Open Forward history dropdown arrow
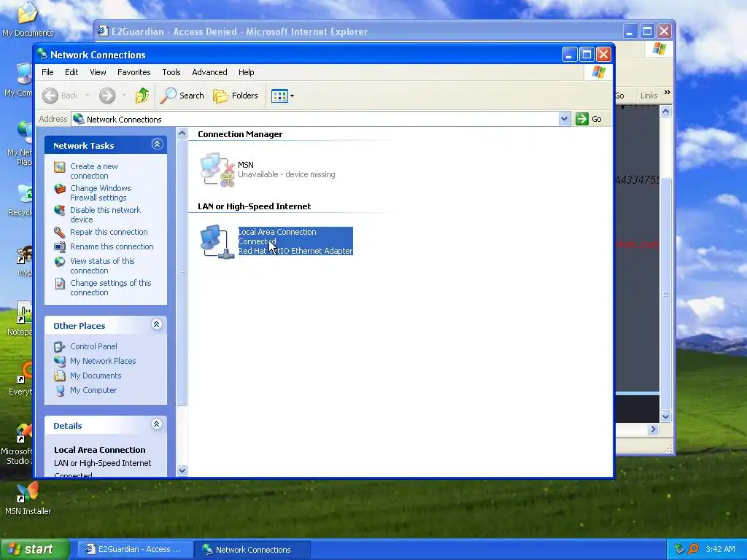The width and height of the screenshot is (747, 560). pos(124,96)
